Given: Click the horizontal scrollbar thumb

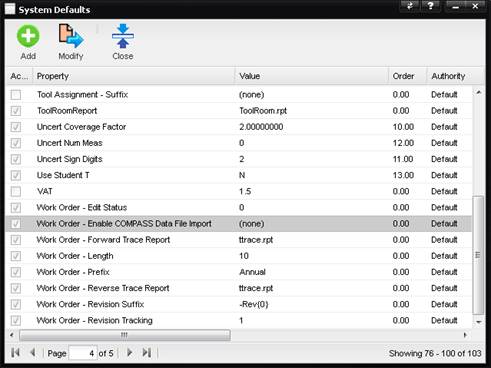Looking at the screenshot, I should [125, 335].
